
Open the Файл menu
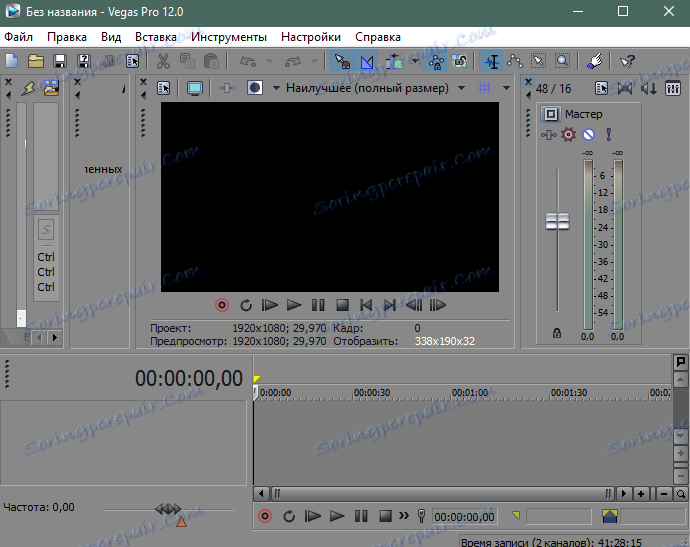[18, 37]
